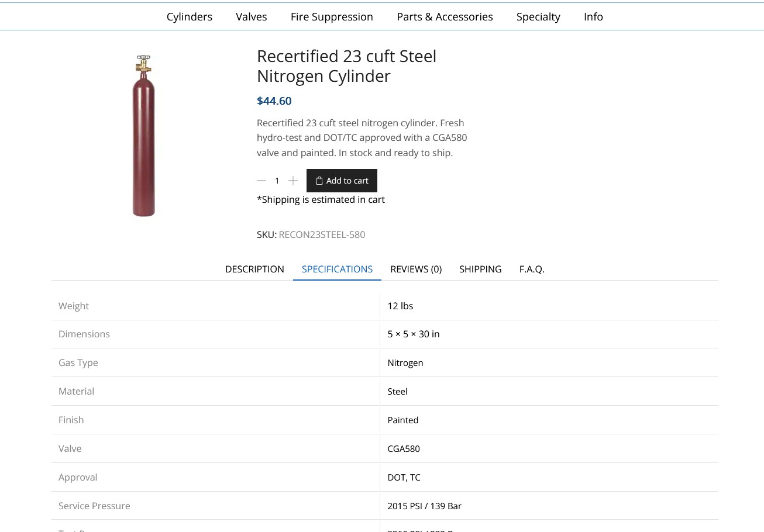764x532 pixels.
Task: Select the Specifications tab
Action: [x=337, y=269]
